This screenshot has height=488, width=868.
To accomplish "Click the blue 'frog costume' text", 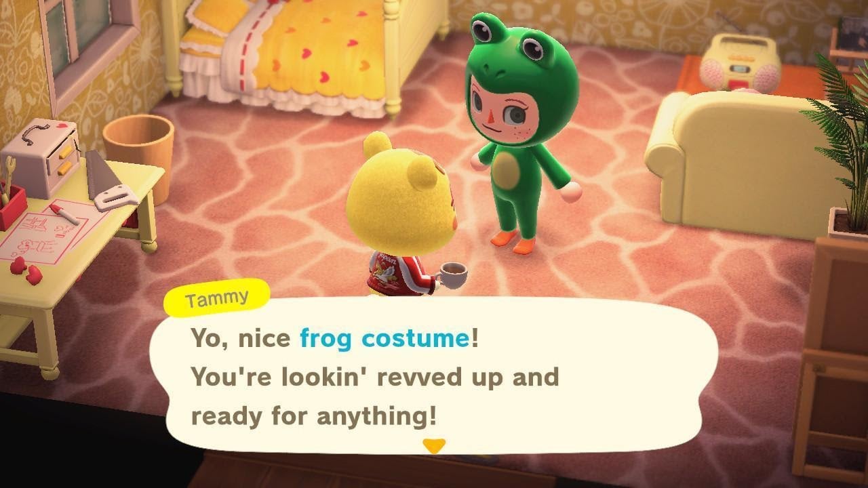I will 384,338.
